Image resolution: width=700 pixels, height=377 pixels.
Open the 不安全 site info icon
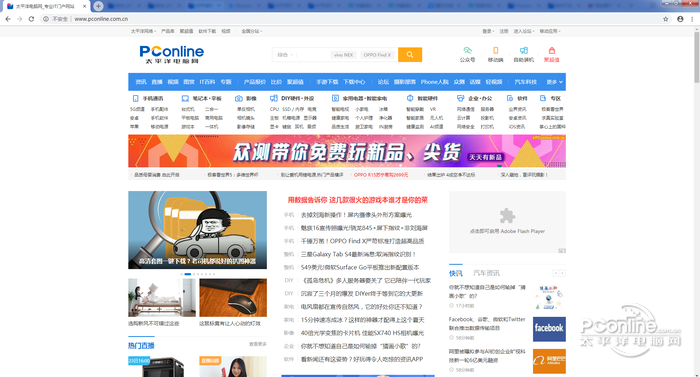click(46, 19)
